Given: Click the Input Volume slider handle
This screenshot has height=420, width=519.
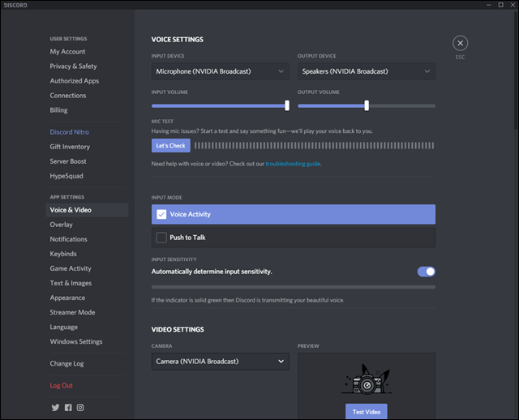Looking at the screenshot, I should coord(287,105).
